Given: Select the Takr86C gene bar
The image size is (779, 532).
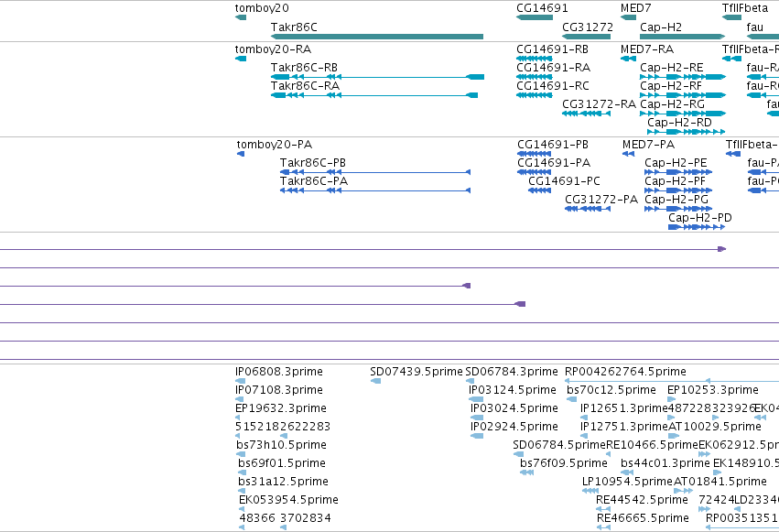Looking at the screenshot, I should pos(377,37).
